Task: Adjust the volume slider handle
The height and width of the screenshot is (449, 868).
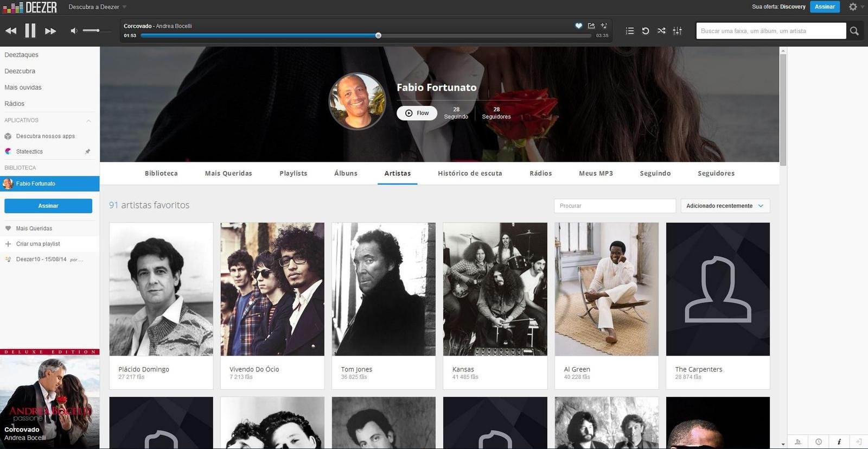Action: tap(98, 30)
